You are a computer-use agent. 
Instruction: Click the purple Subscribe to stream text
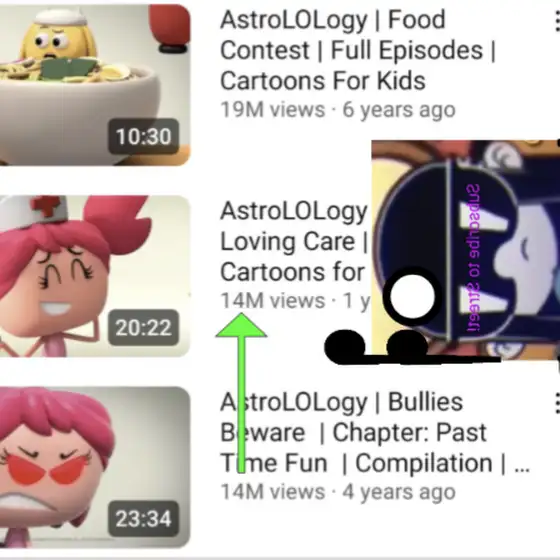coord(474,258)
